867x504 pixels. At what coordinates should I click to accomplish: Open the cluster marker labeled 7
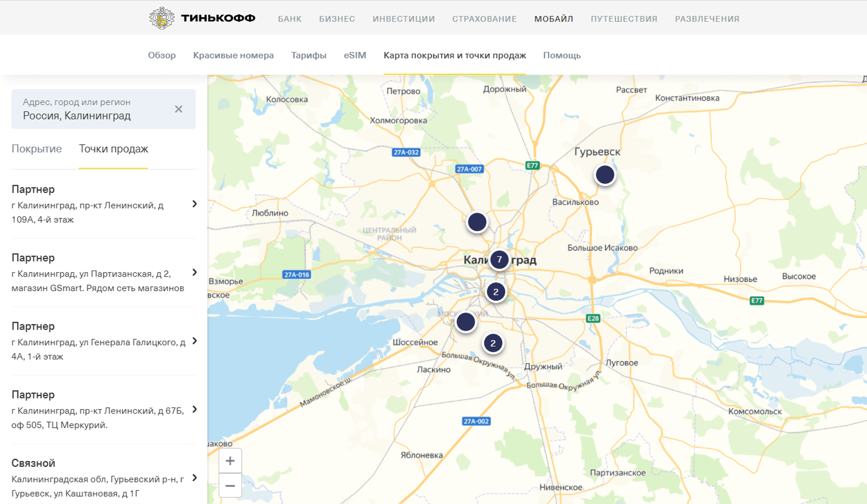coord(499,260)
